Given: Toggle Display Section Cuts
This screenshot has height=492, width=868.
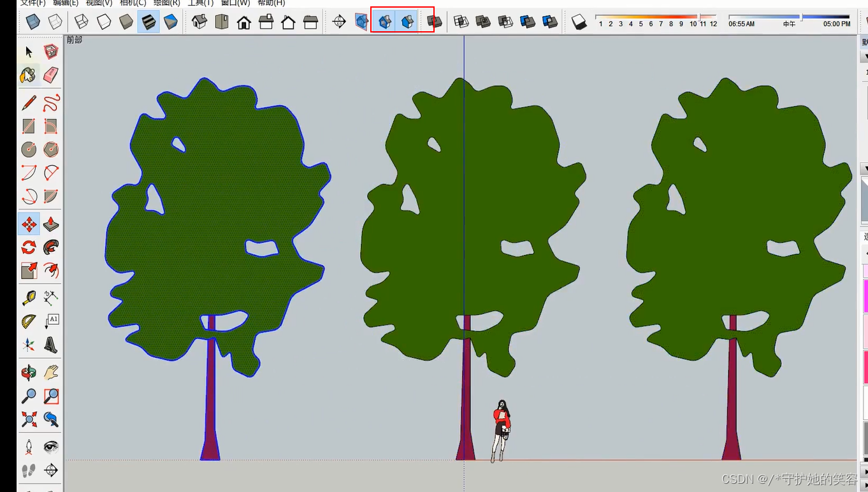Looking at the screenshot, I should coord(385,22).
